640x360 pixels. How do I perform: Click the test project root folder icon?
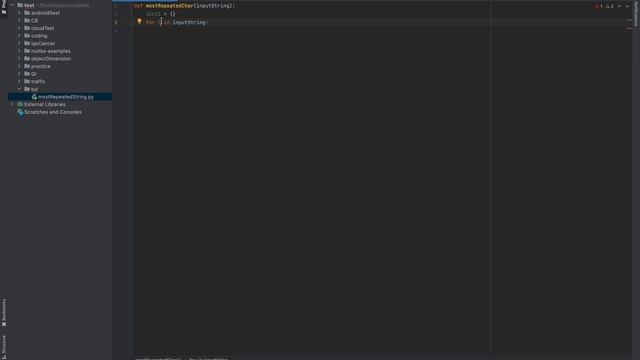[x=20, y=5]
